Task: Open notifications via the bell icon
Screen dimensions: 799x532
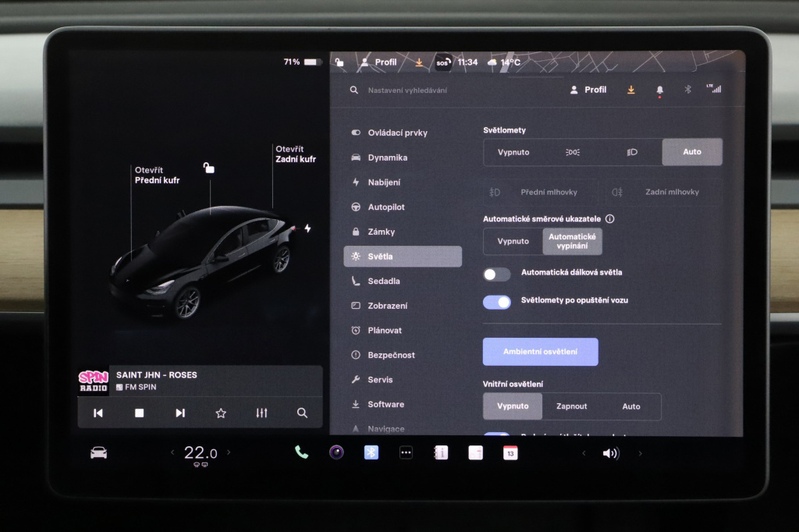Action: pos(659,89)
